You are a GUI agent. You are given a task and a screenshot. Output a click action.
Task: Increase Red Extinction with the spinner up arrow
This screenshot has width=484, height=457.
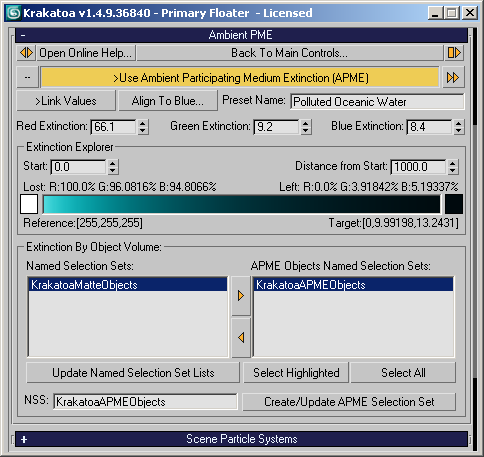(143, 123)
